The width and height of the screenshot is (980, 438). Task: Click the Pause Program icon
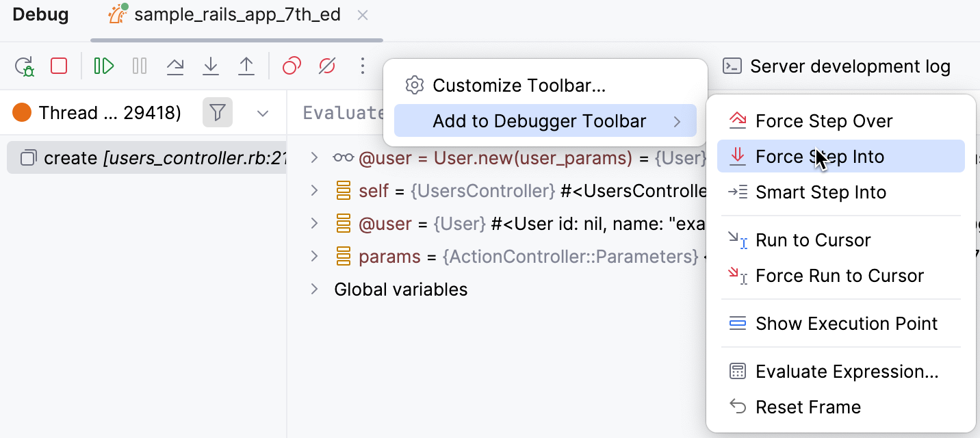[139, 66]
